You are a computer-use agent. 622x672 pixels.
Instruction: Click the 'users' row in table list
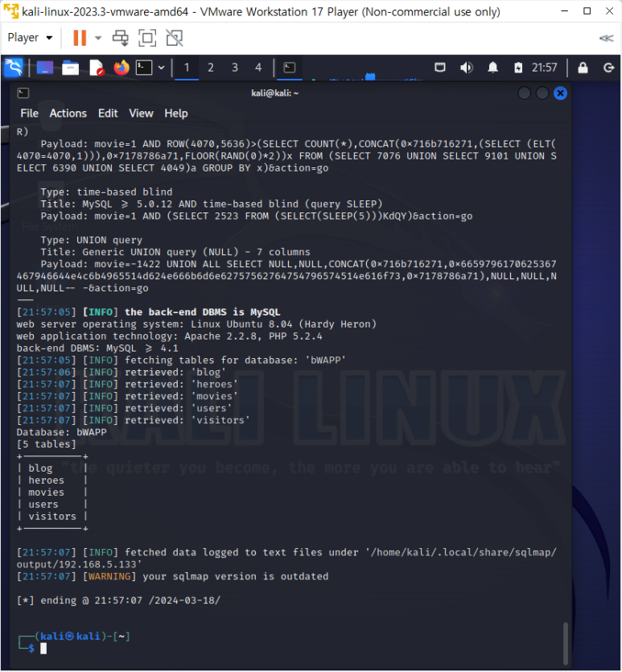click(43, 505)
